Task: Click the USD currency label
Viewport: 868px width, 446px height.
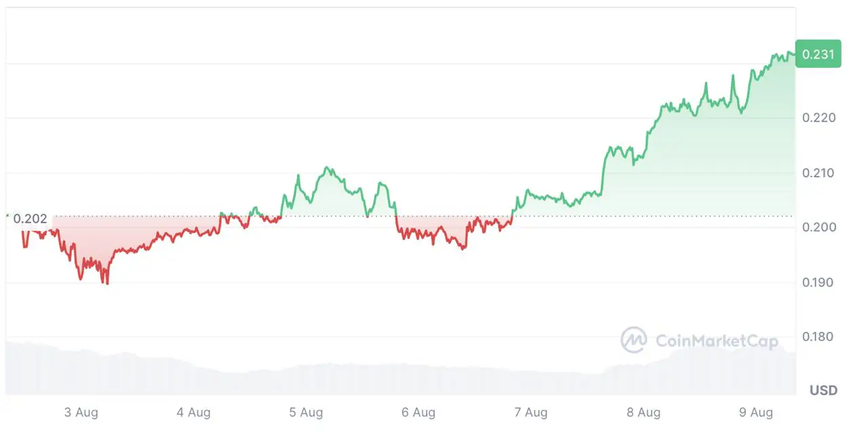Action: (x=823, y=390)
